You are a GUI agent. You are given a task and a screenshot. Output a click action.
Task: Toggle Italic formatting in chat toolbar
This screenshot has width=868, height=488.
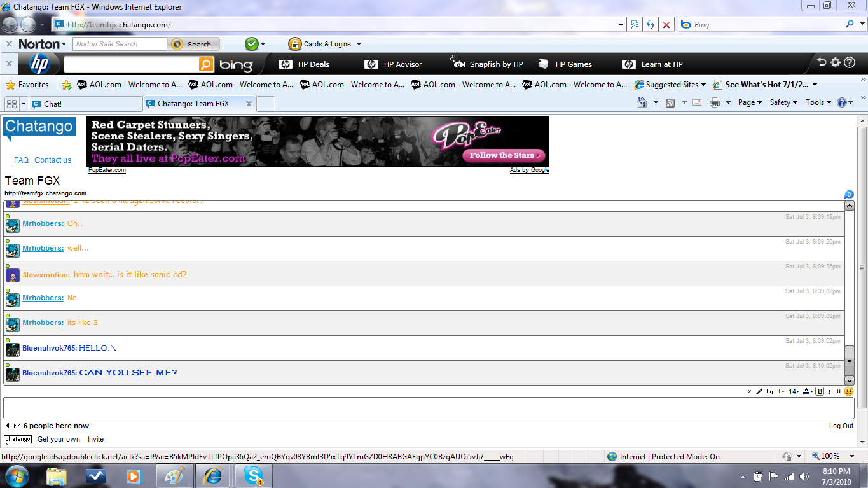pos(830,392)
